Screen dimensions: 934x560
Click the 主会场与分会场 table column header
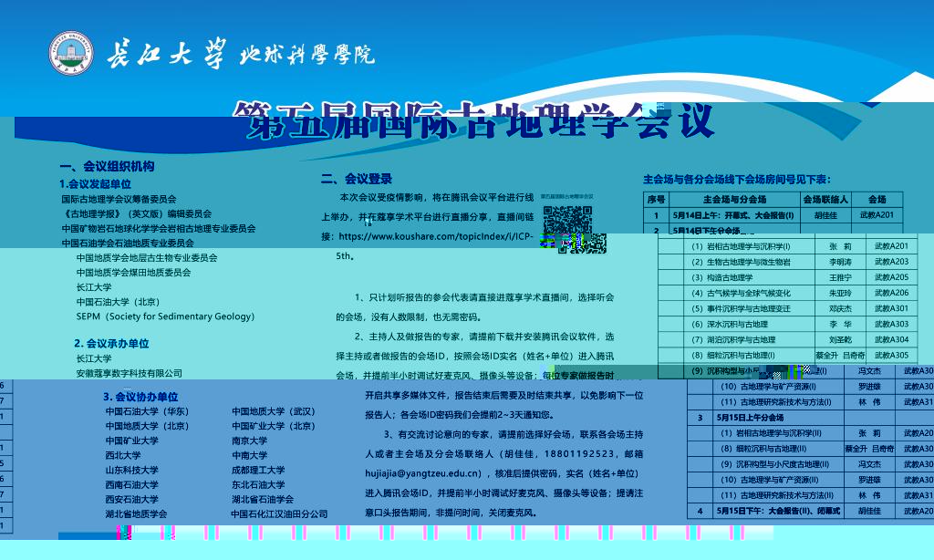click(x=734, y=199)
